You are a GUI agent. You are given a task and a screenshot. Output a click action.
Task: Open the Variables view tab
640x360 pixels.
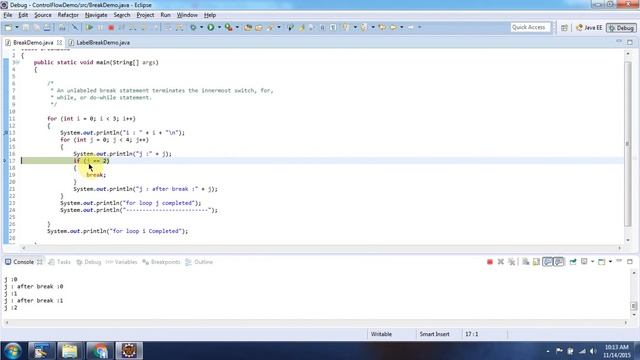[x=121, y=262]
